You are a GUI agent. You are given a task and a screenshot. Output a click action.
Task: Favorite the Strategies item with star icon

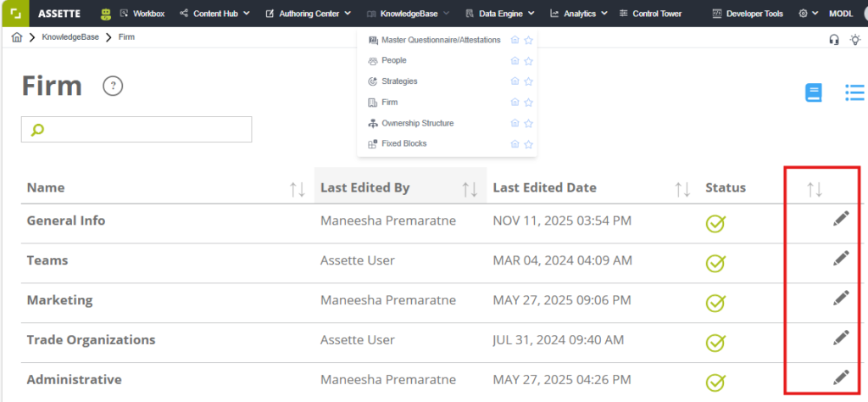pos(528,81)
